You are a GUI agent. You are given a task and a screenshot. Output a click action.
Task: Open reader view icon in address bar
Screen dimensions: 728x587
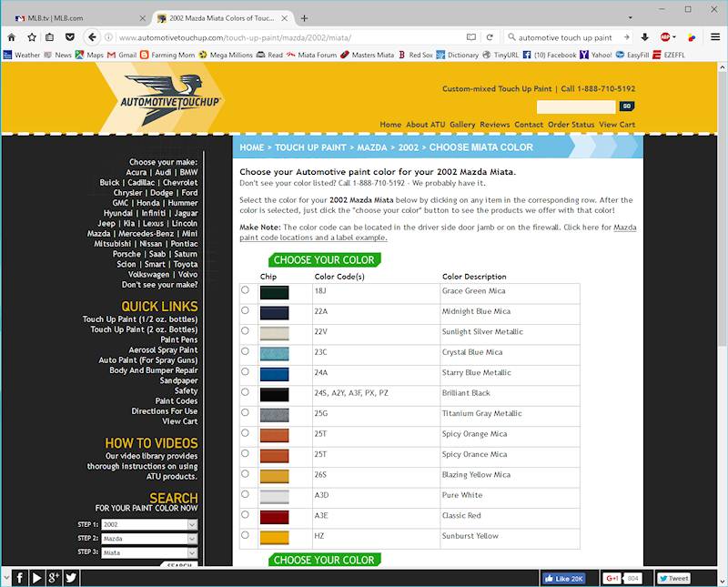(470, 37)
